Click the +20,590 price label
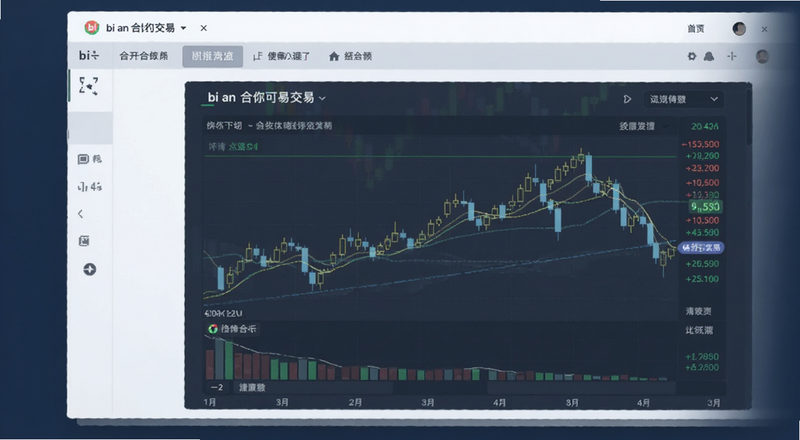Image resolution: width=800 pixels, height=440 pixels. (x=703, y=264)
